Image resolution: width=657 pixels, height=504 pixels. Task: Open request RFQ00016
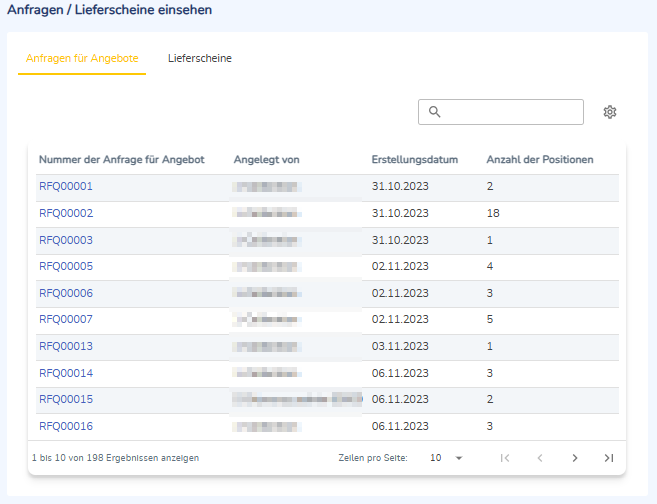66,426
